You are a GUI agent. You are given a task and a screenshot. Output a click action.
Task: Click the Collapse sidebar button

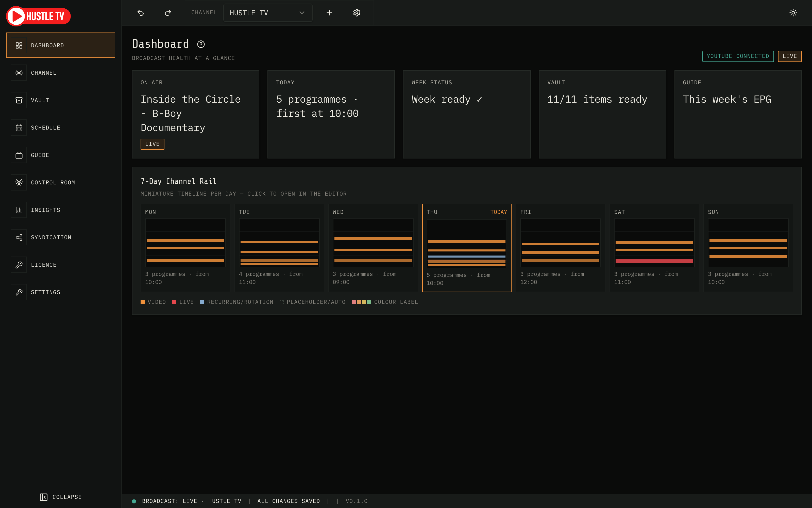click(61, 497)
